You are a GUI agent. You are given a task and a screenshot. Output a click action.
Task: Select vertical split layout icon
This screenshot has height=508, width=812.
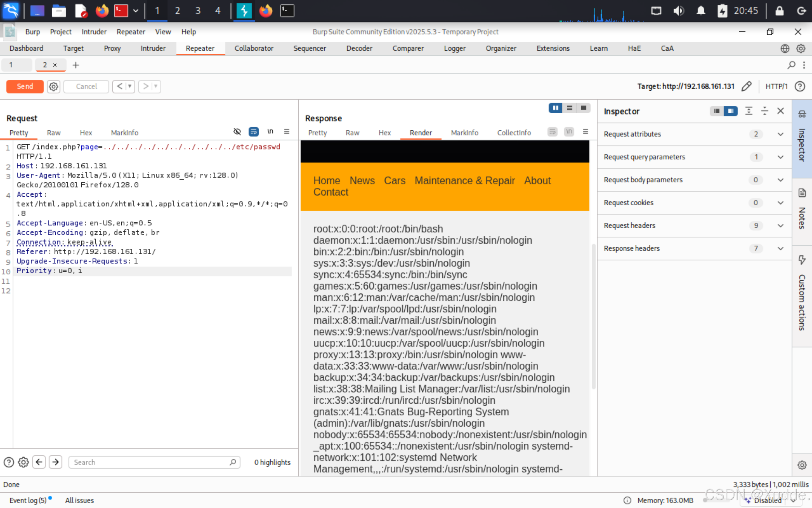click(x=569, y=108)
